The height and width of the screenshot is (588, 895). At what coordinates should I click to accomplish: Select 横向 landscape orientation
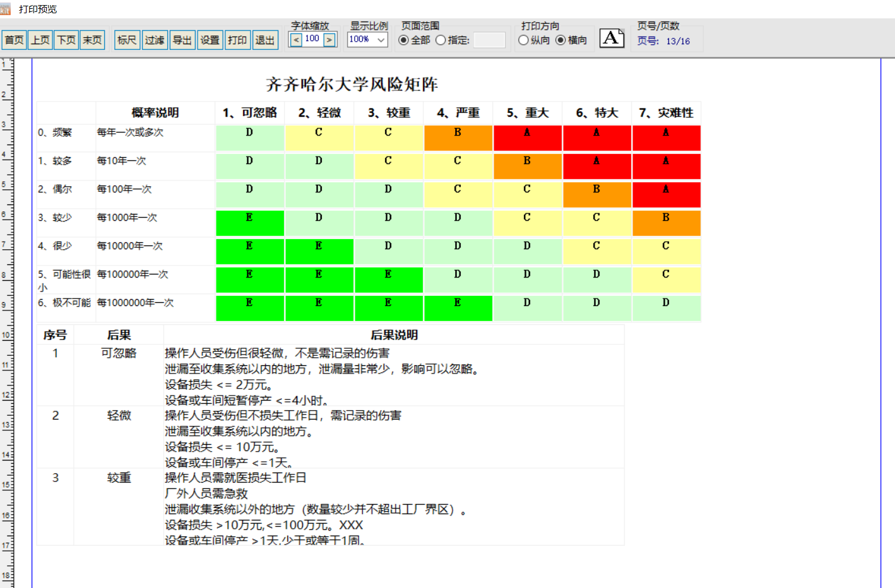(571, 40)
